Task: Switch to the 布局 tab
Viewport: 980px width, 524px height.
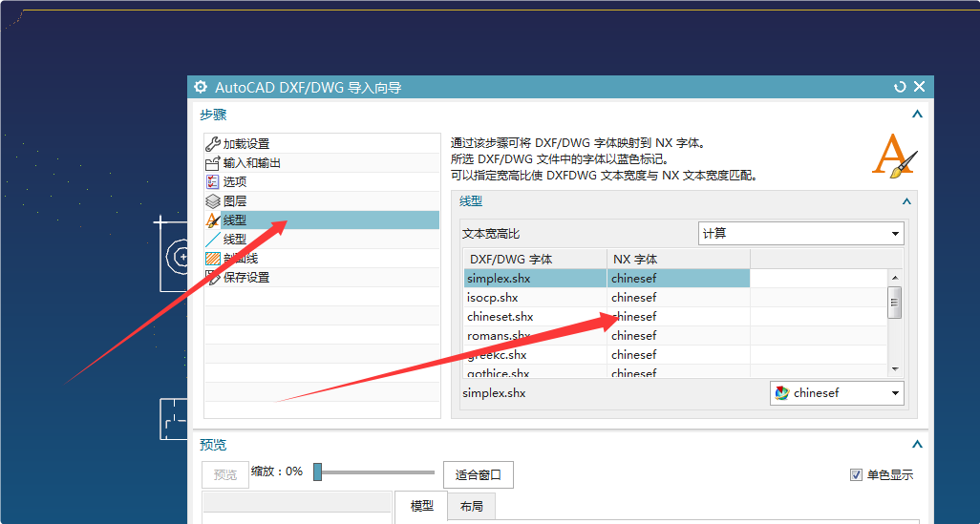Action: coord(472,507)
